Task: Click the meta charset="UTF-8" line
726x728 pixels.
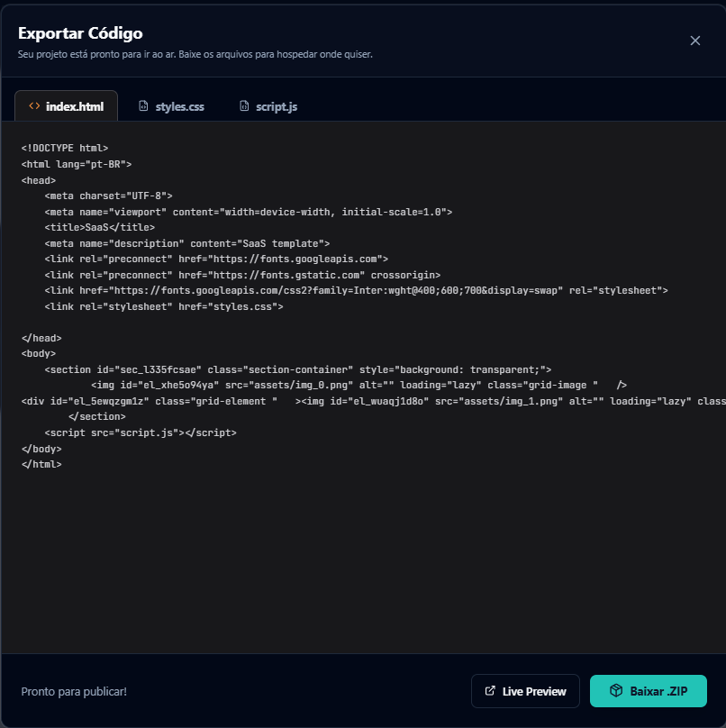Action: tap(109, 196)
